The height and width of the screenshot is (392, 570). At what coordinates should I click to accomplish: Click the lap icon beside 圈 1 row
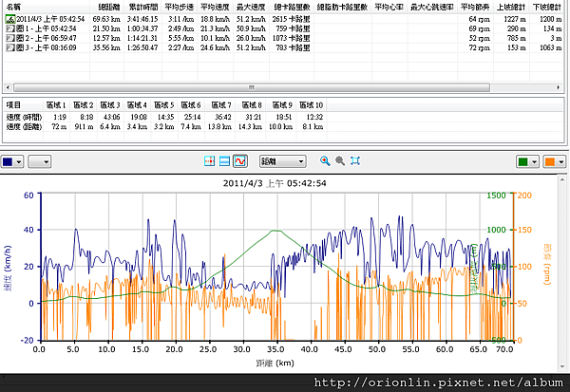point(10,28)
